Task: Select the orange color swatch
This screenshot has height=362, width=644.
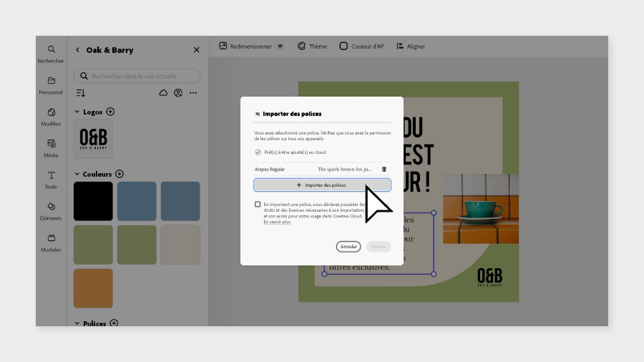Action: point(93,288)
